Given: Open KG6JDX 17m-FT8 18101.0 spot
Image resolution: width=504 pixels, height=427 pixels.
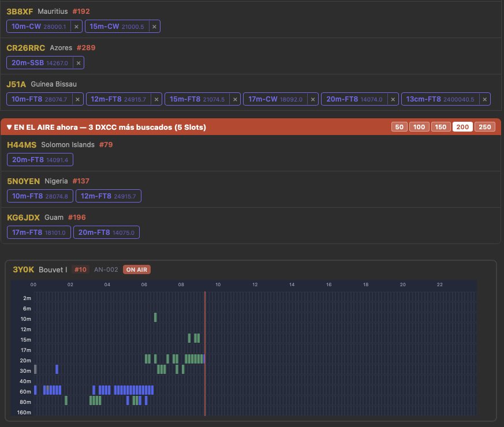Looking at the screenshot, I should [39, 233].
